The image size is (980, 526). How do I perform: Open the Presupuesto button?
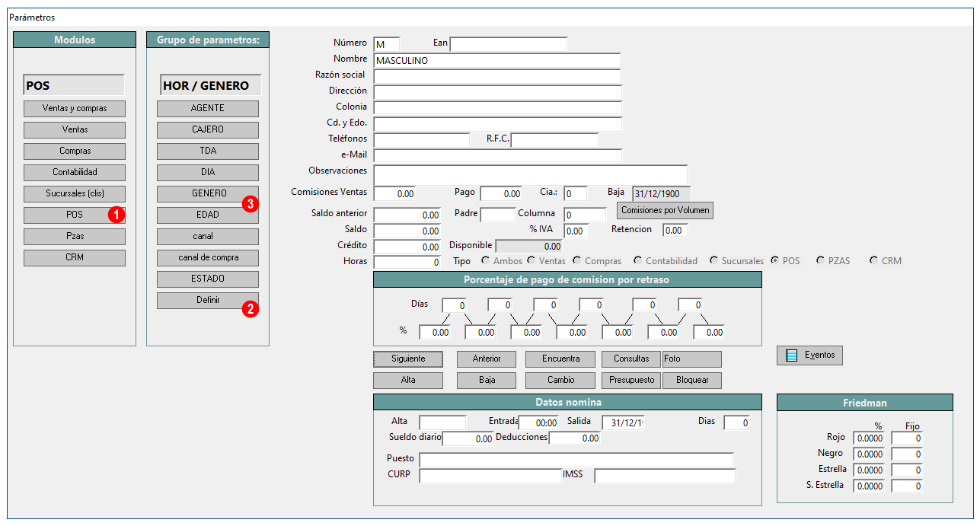tap(631, 380)
